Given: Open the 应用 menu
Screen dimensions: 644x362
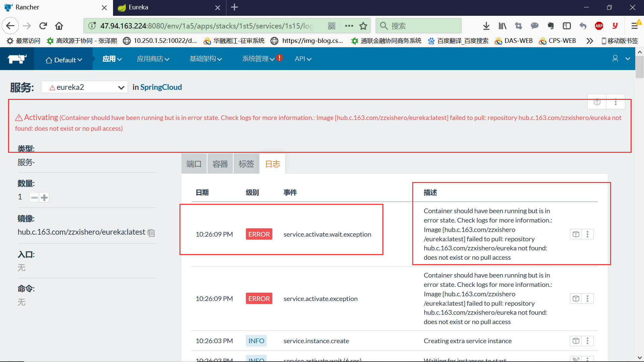Looking at the screenshot, I should pos(112,59).
